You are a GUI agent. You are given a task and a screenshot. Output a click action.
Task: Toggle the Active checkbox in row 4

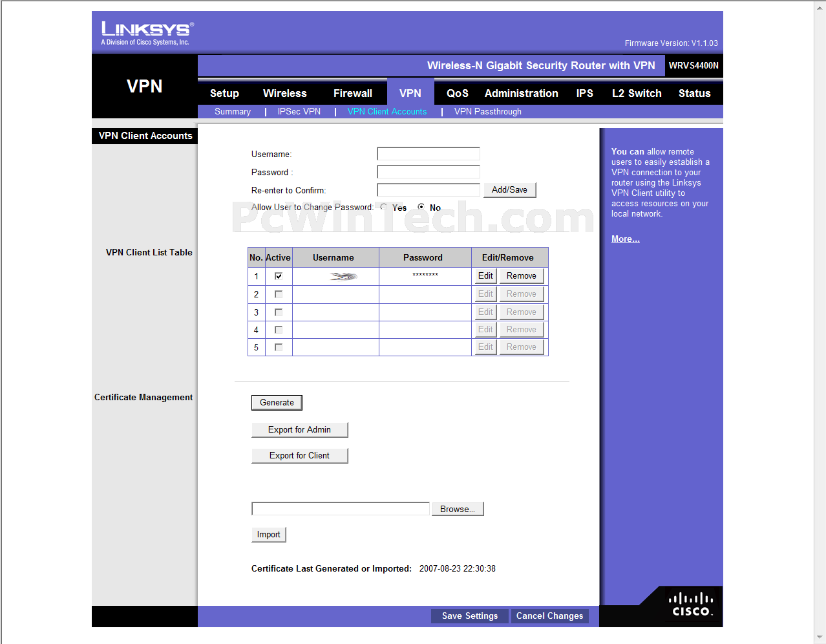coord(279,330)
